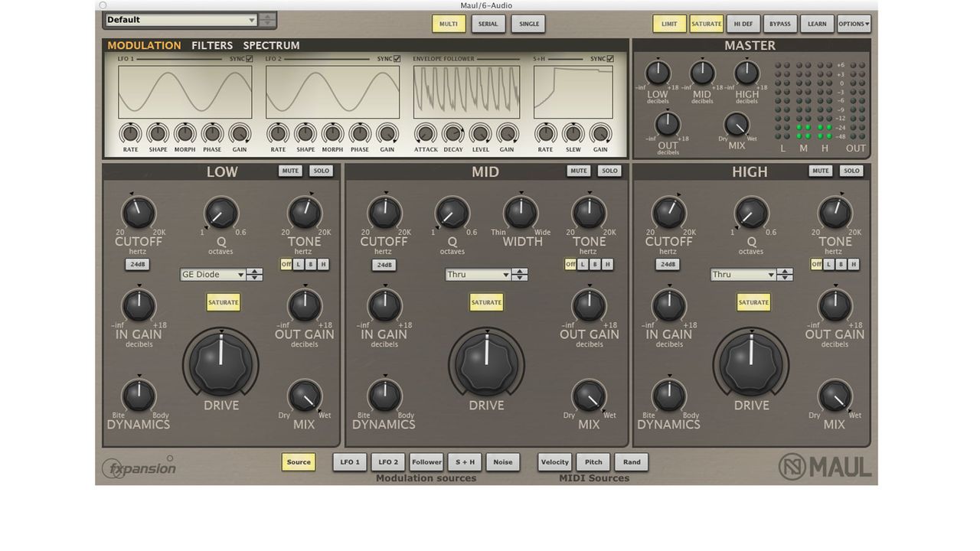
Task: Click the S+H SLEW knob
Action: (x=573, y=134)
